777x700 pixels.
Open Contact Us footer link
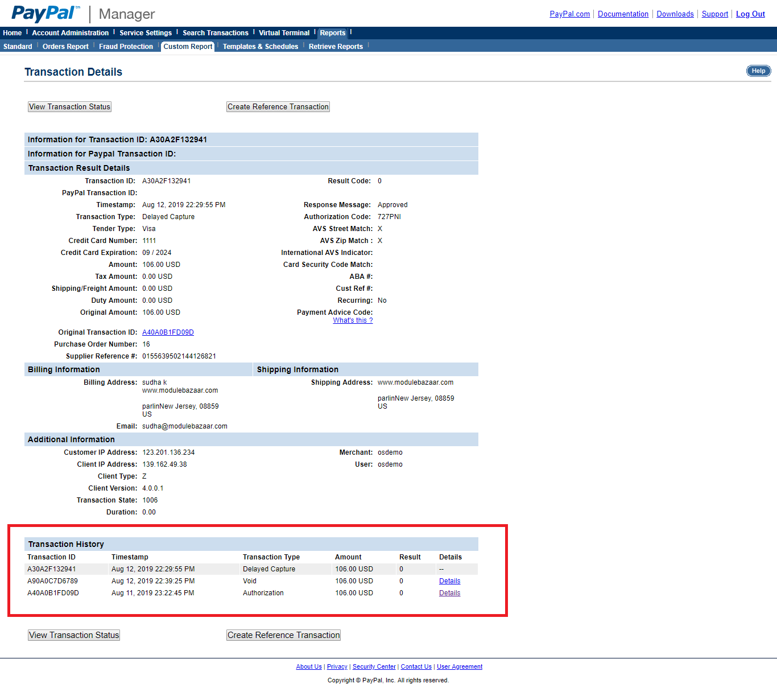click(x=416, y=667)
